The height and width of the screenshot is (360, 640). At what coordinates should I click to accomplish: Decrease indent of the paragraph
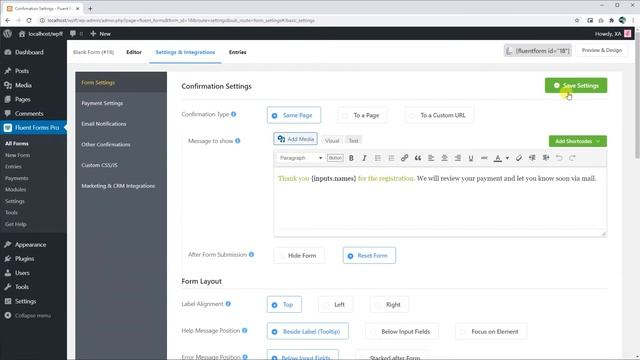click(x=532, y=158)
